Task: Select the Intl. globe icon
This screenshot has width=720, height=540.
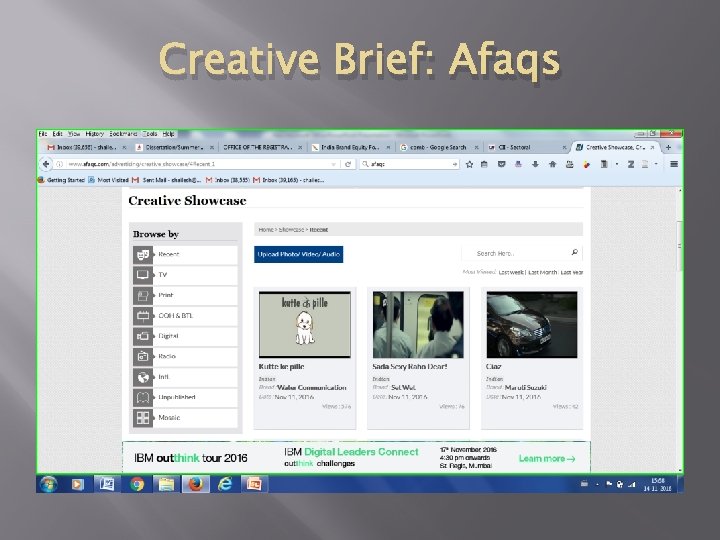Action: click(143, 377)
